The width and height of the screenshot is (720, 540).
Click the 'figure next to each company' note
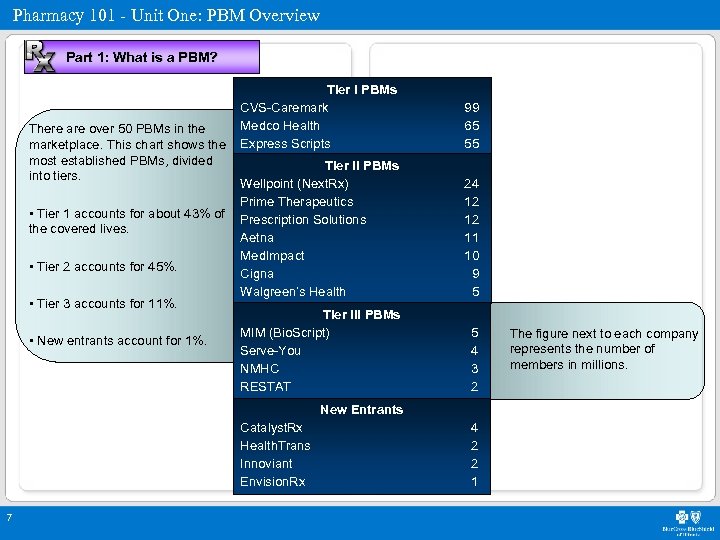tap(604, 349)
